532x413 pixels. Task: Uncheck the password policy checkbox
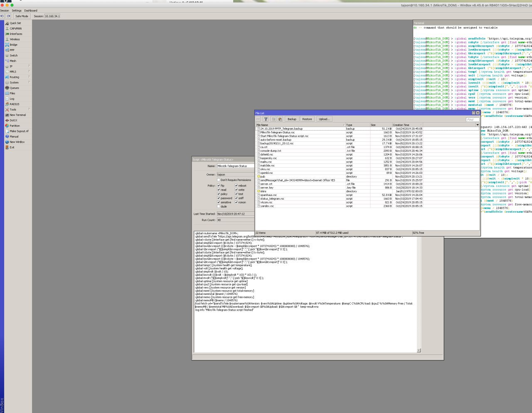(x=219, y=198)
